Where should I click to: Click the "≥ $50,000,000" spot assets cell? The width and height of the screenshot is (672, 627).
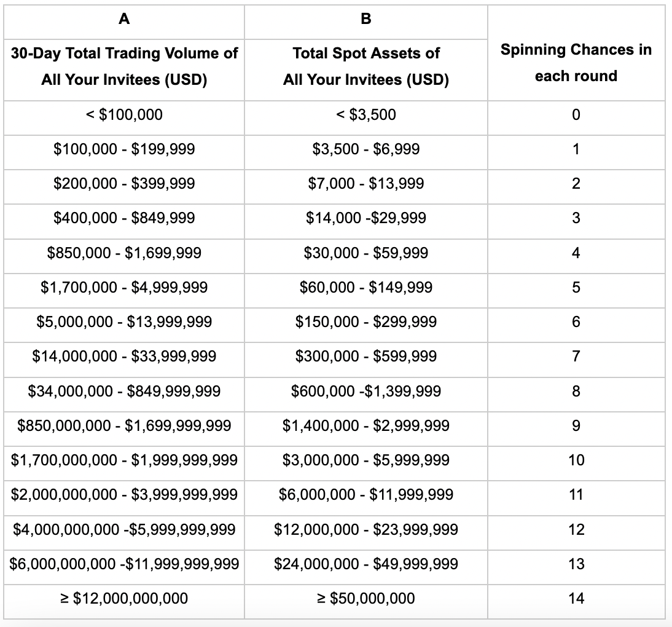[365, 598]
